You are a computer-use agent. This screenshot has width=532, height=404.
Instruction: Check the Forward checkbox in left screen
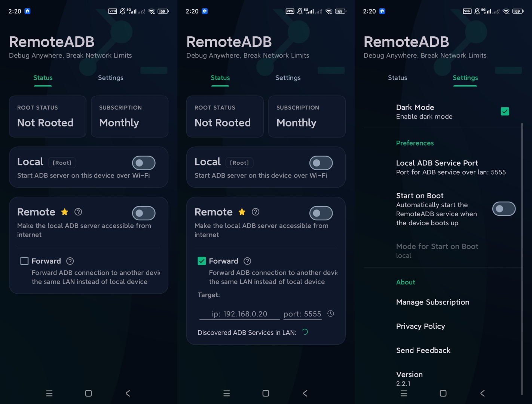(x=24, y=261)
